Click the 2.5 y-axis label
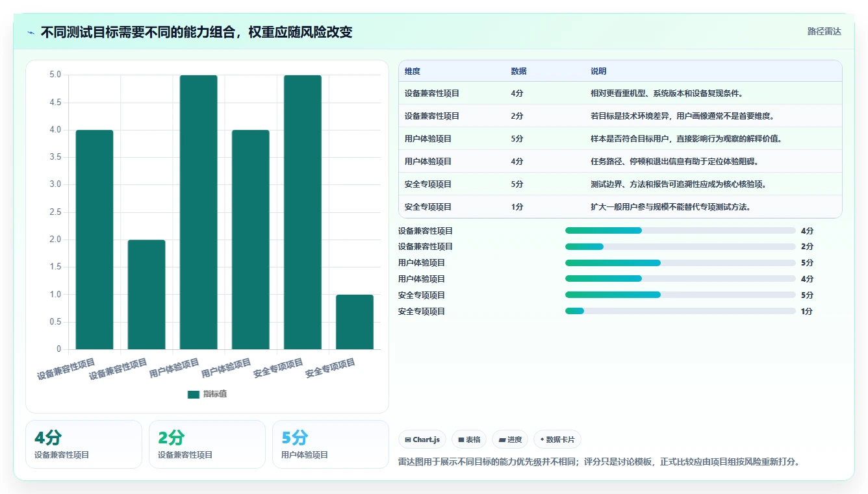Image resolution: width=868 pixels, height=494 pixels. [x=55, y=212]
